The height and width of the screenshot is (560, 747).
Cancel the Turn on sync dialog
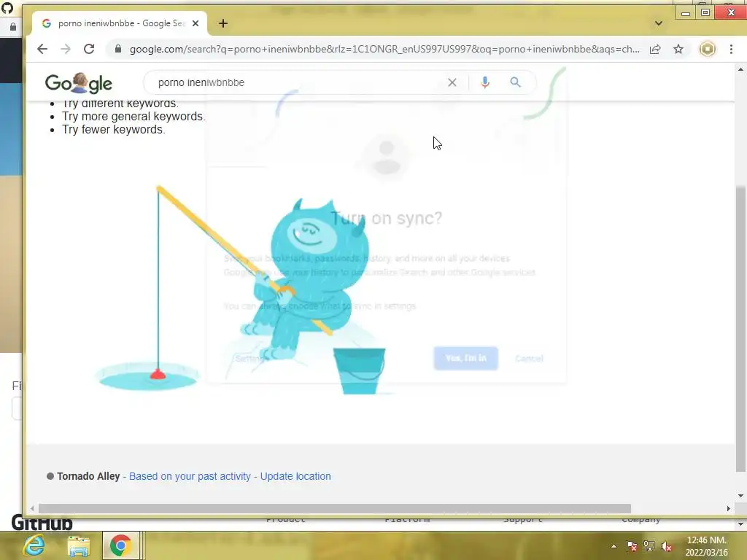point(529,358)
